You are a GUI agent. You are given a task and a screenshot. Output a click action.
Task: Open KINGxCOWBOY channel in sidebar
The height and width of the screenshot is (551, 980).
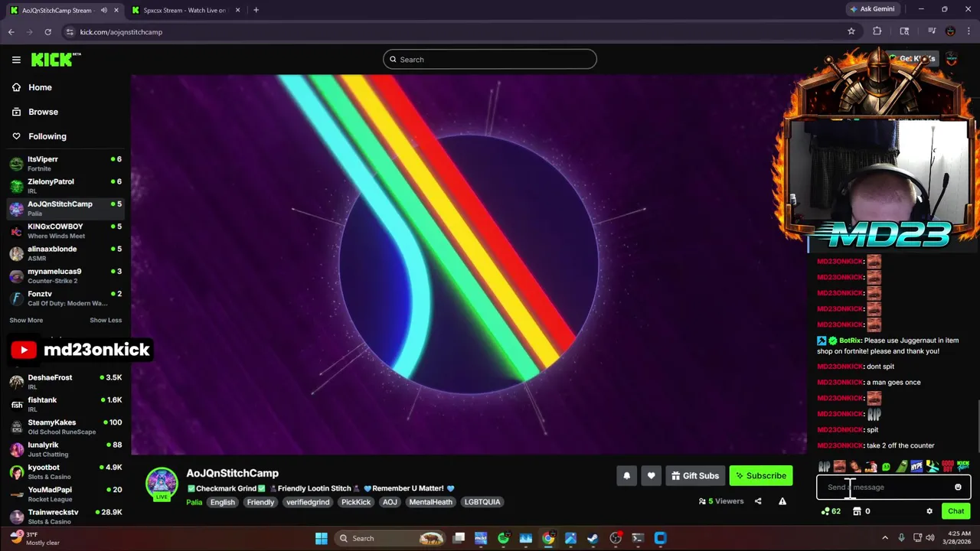point(65,230)
